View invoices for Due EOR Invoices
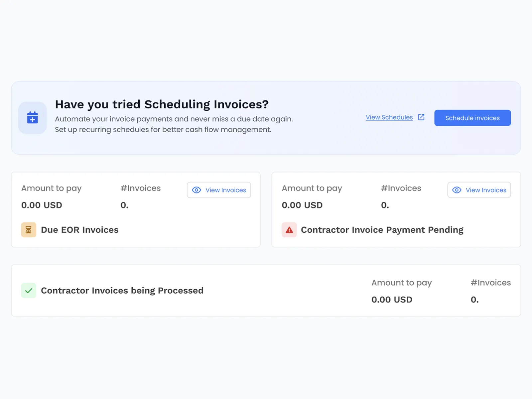Viewport: 532px width, 399px height. click(x=219, y=190)
